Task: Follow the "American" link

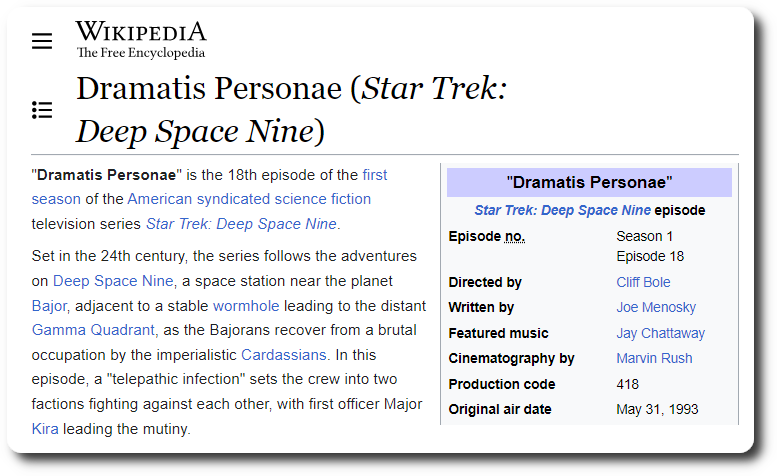Action: 157,199
